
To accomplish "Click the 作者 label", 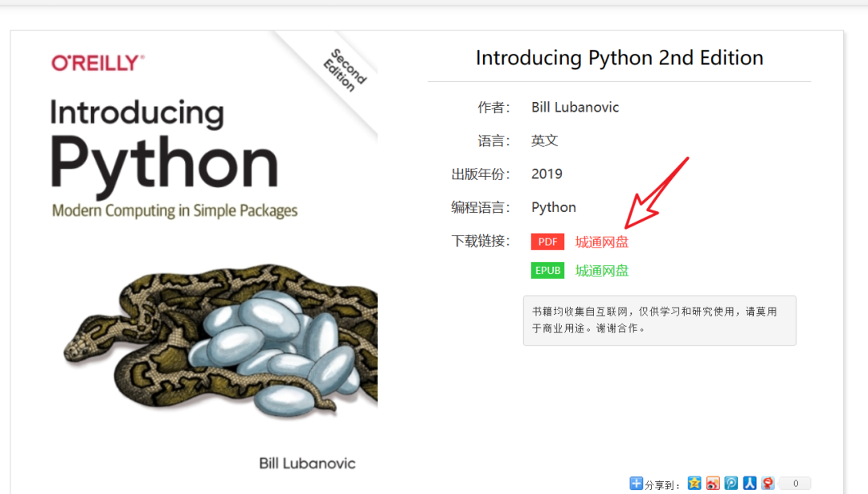I will 493,108.
